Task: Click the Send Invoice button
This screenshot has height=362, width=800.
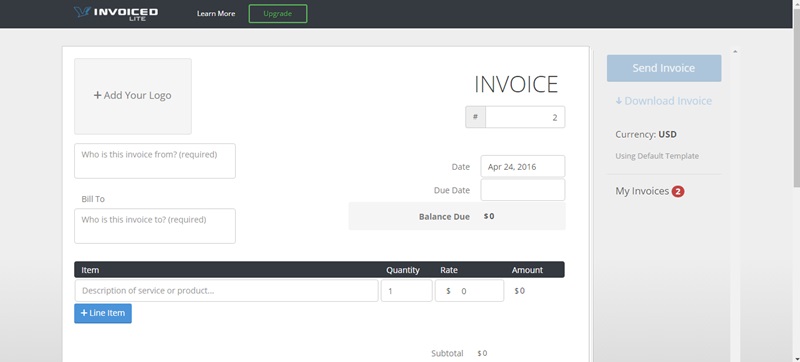Action: (x=664, y=68)
